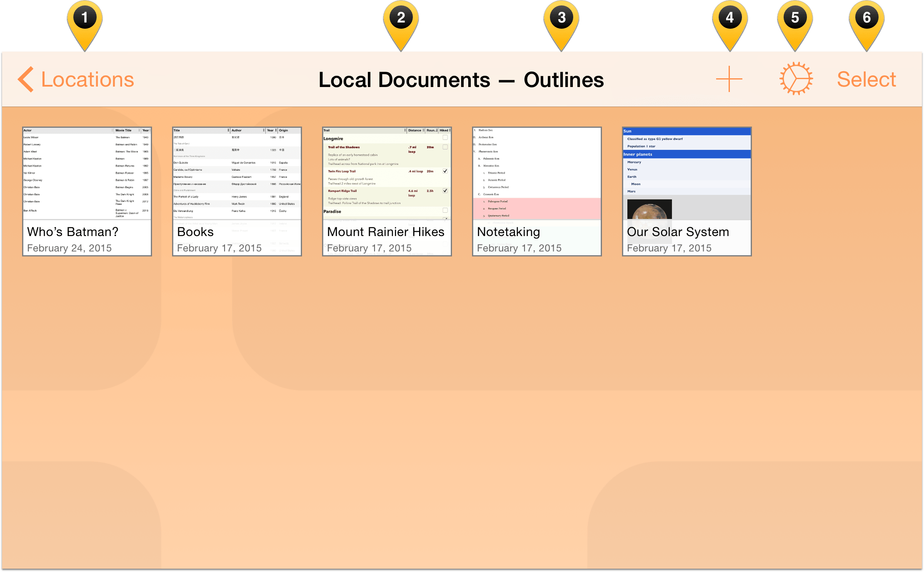Open the Settings gear icon
This screenshot has height=572, width=924.
pos(794,80)
